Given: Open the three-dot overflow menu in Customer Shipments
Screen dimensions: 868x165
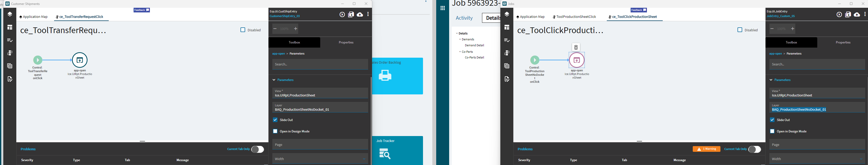Looking at the screenshot, I should coord(368,14).
